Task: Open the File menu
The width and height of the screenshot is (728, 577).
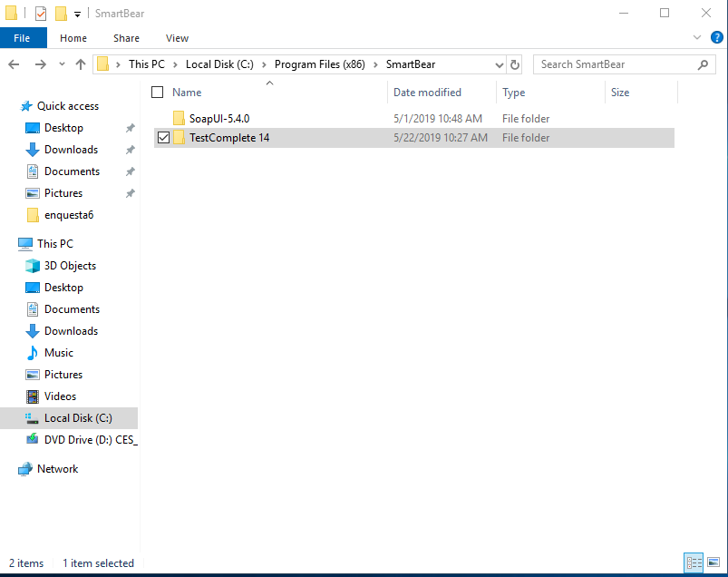Action: click(23, 38)
